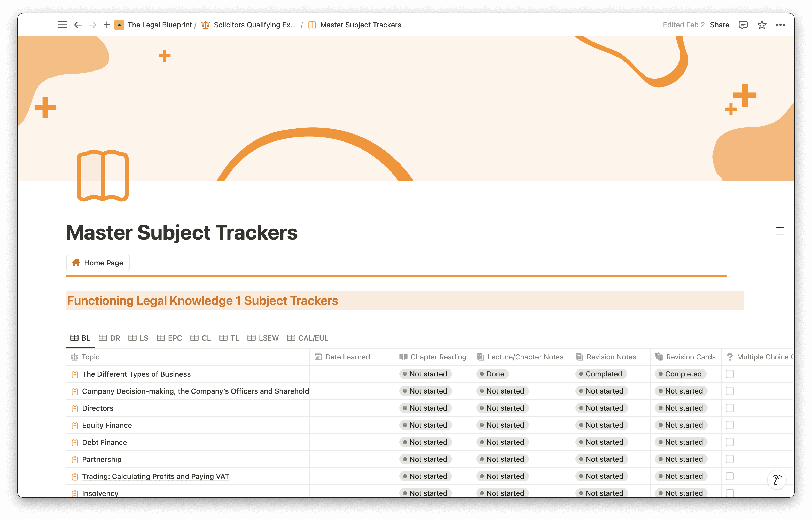Image resolution: width=812 pixels, height=519 pixels.
Task: Click the Date Learned cell for Directors
Action: pos(352,408)
